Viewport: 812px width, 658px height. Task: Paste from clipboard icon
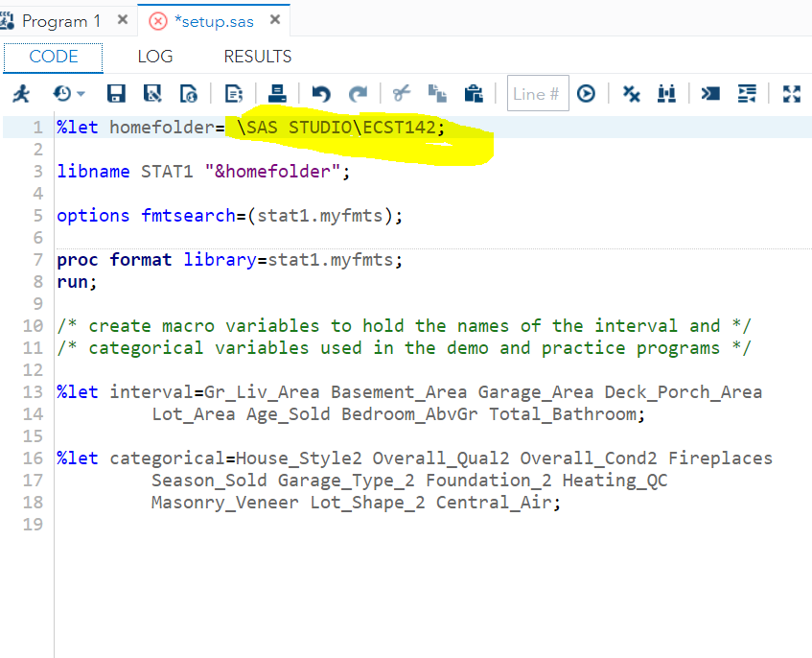[x=473, y=94]
